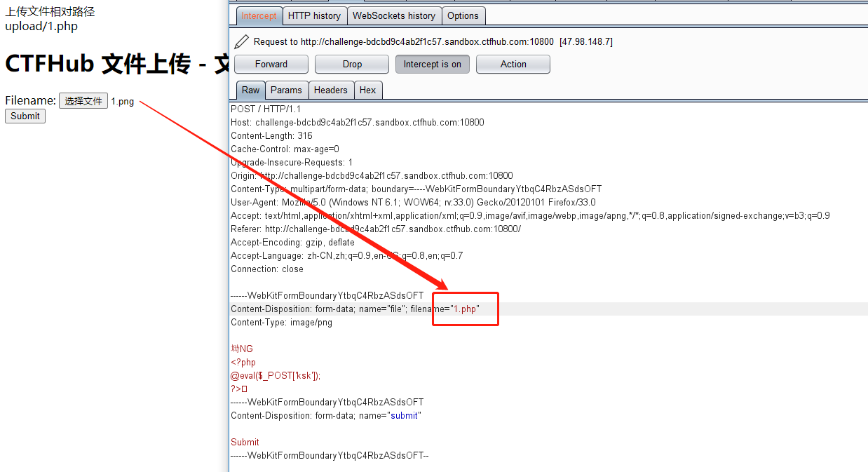868x472 pixels.
Task: Select the Params view tab
Action: (x=286, y=90)
